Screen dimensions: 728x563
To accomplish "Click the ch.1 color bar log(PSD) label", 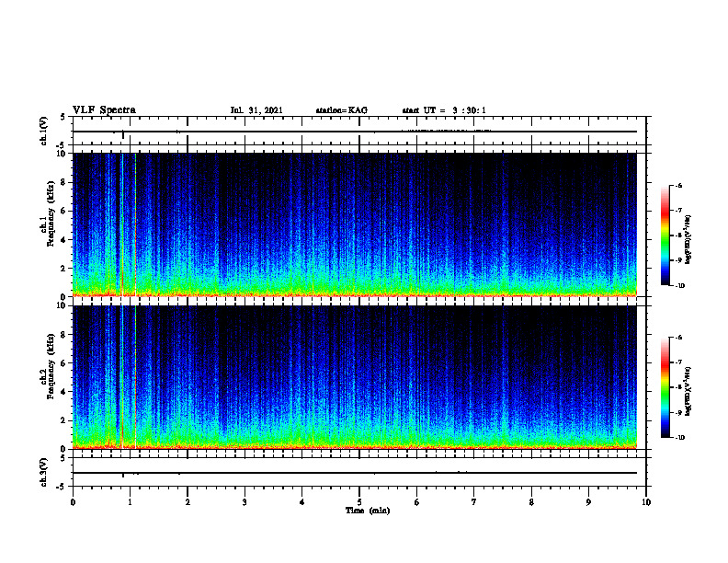I will [688, 240].
